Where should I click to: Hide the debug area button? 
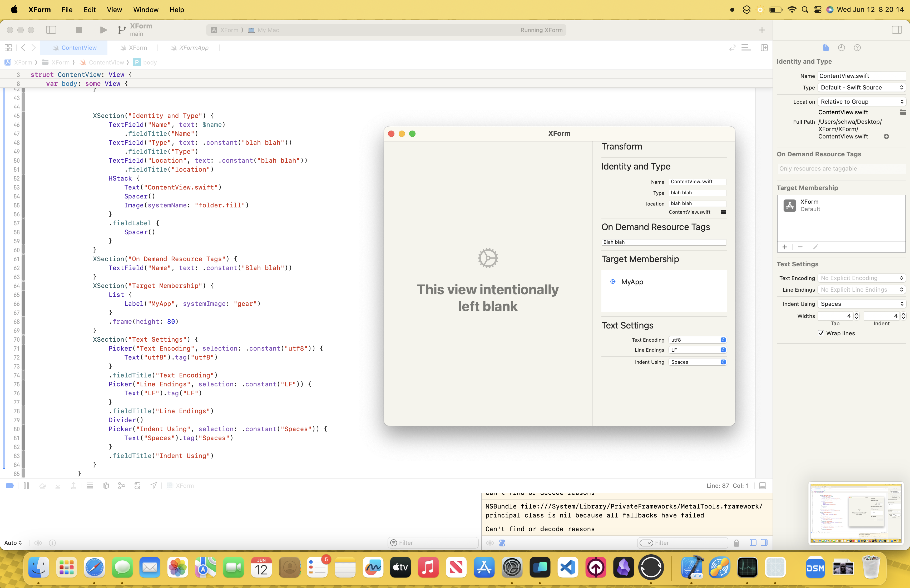click(763, 486)
